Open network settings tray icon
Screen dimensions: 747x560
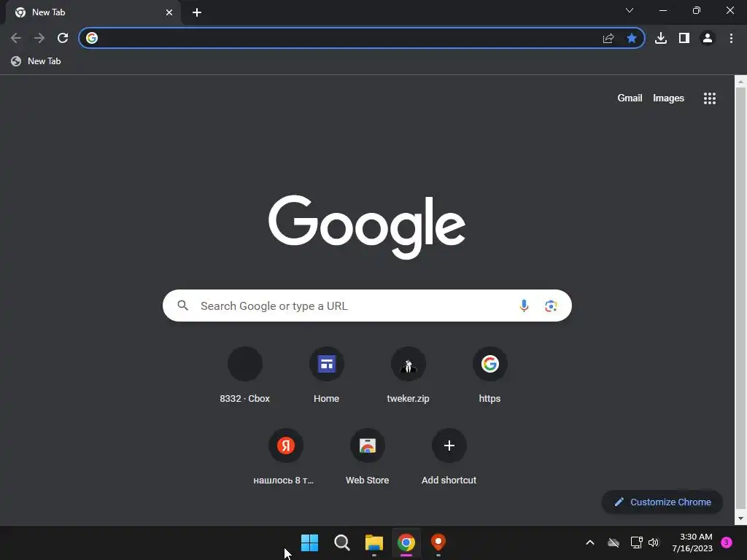pyautogui.click(x=636, y=542)
